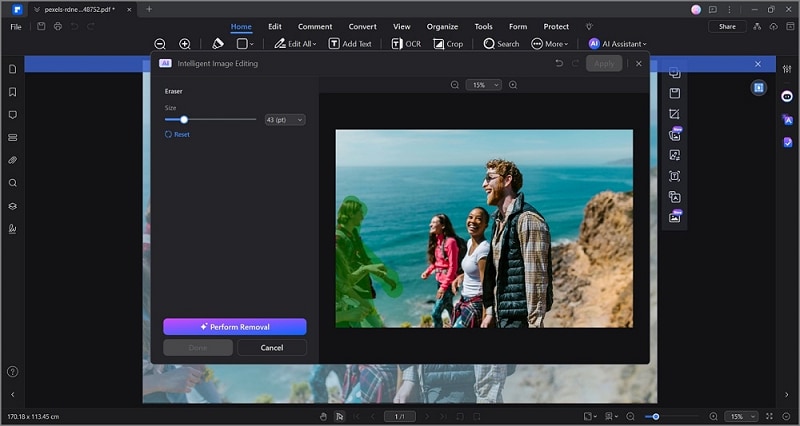Click the save image icon in floating toolbar

pos(674,93)
